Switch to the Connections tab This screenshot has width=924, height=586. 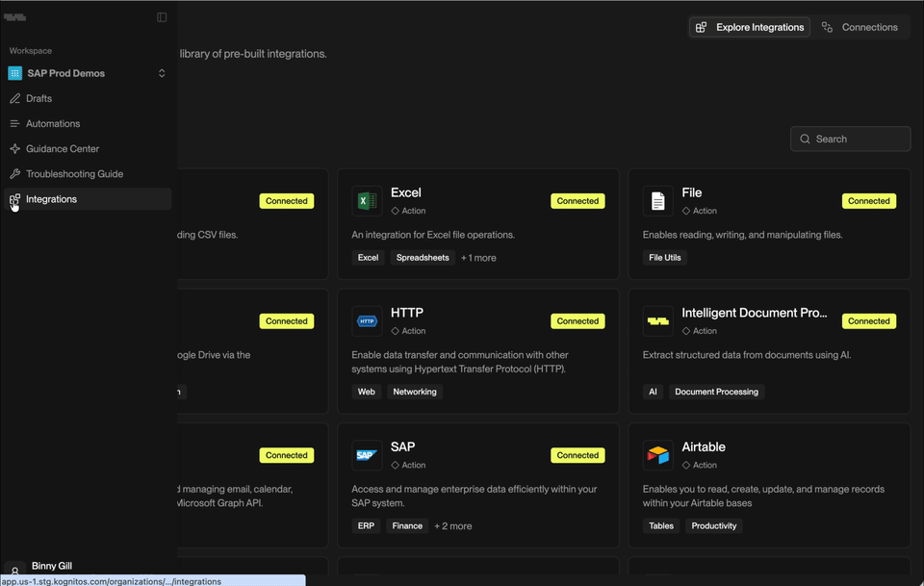[x=860, y=27]
